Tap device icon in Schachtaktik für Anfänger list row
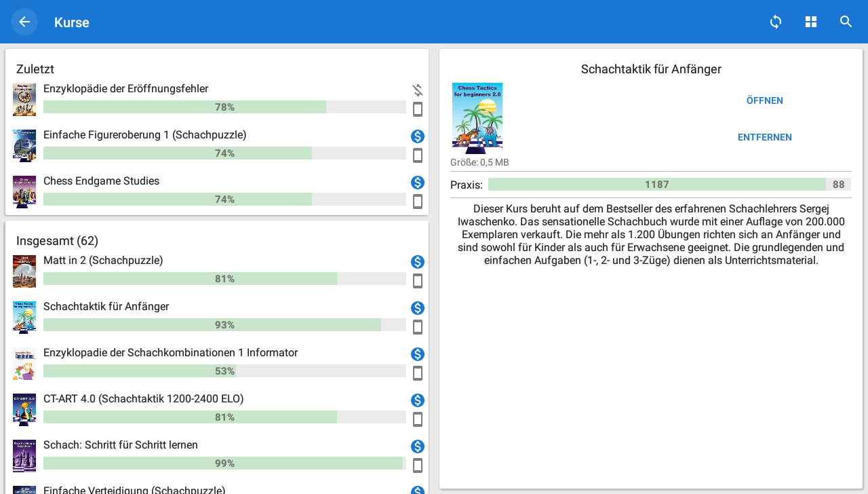 click(x=418, y=327)
